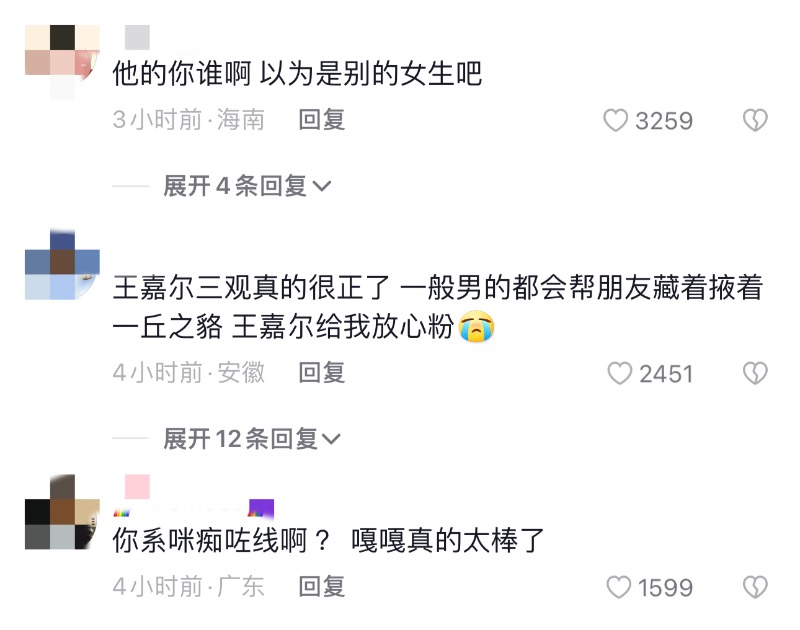Reply to the Guangdong comment

point(322,587)
